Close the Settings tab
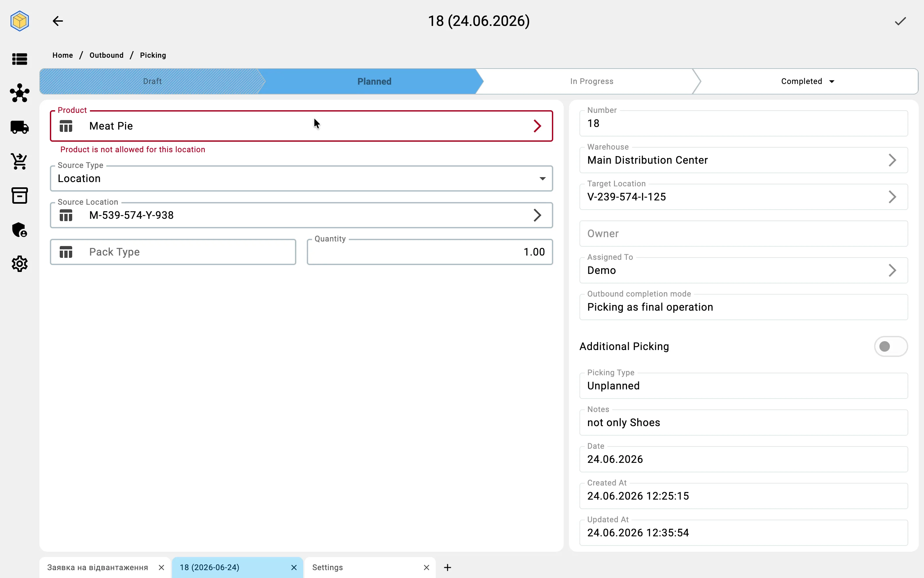This screenshot has width=924, height=578. [427, 568]
